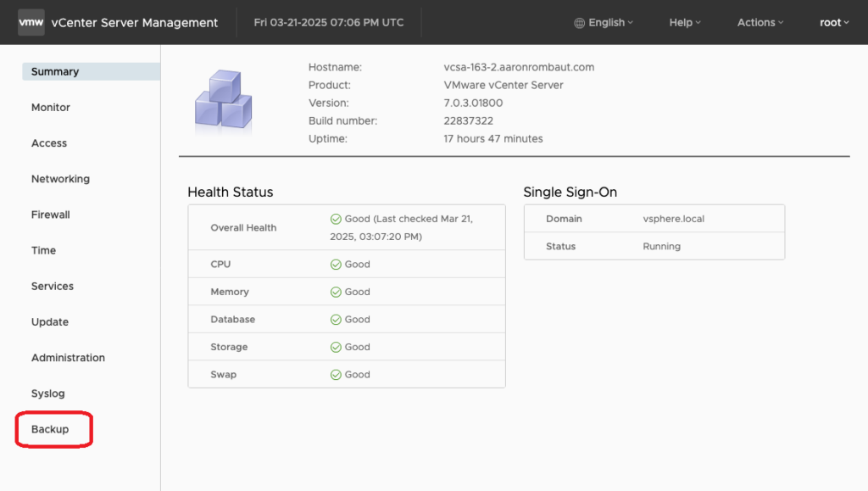
Task: Expand the Help dropdown menu
Action: (x=685, y=23)
